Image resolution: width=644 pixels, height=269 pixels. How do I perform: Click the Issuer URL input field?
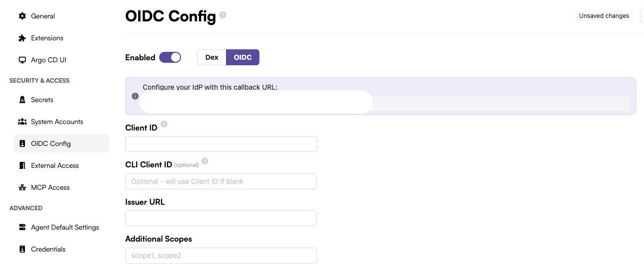click(221, 218)
